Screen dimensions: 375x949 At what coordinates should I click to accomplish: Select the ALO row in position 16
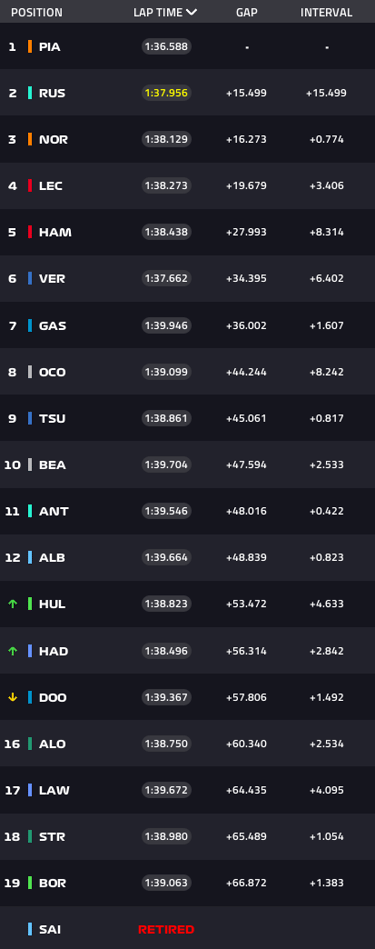pyautogui.click(x=188, y=743)
